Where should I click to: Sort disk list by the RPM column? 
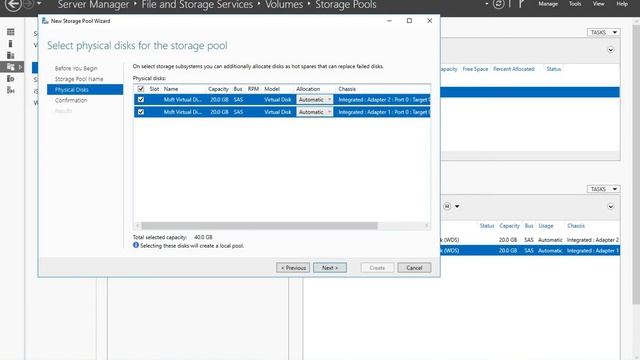click(253, 89)
